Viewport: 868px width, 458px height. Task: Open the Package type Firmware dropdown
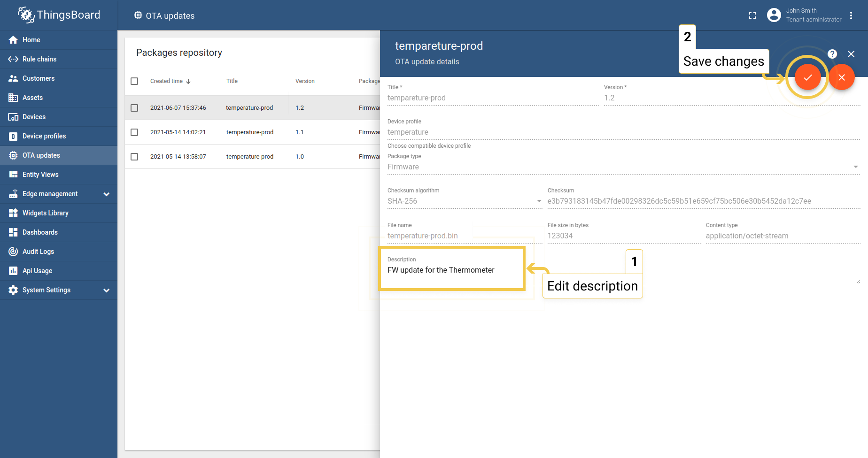click(x=623, y=167)
